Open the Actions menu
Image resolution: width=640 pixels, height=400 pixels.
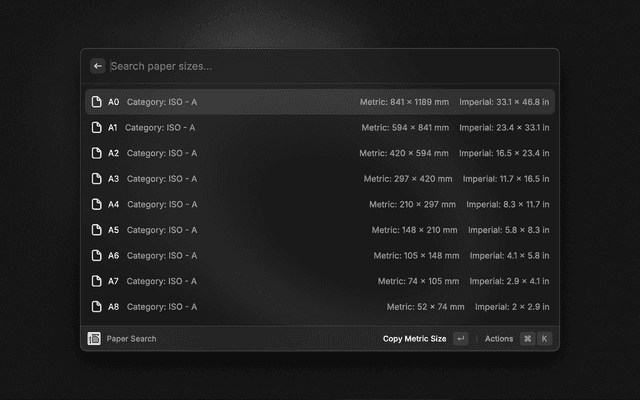click(498, 339)
